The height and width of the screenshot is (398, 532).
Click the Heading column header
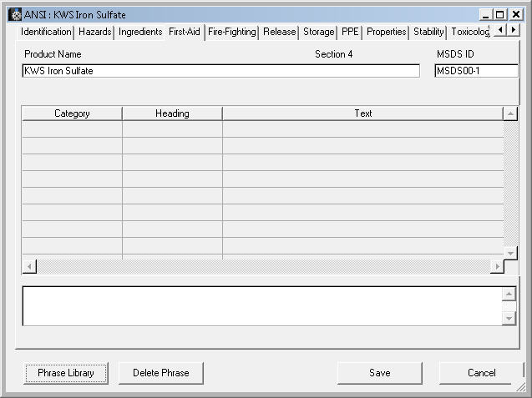(x=172, y=113)
